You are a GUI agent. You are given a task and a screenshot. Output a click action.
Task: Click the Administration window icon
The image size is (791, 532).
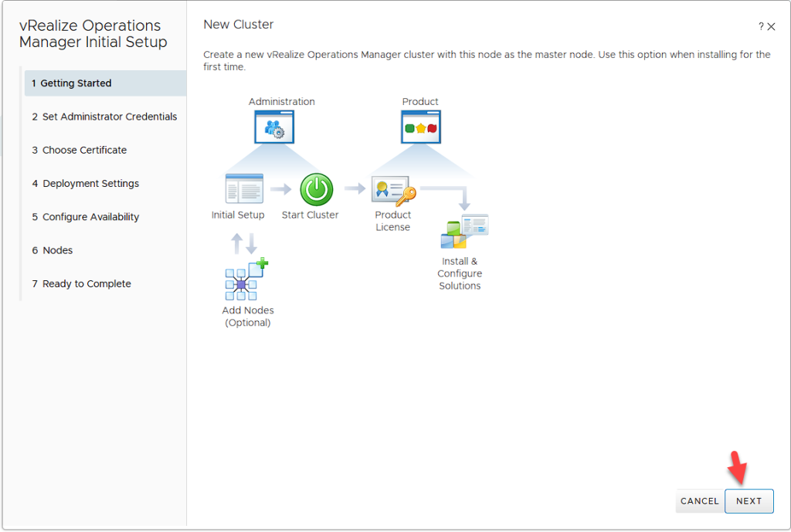[x=274, y=127]
